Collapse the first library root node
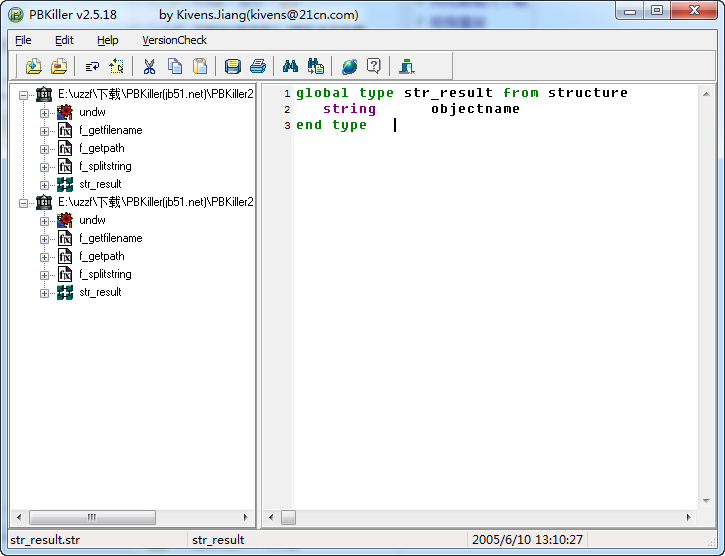Image resolution: width=725 pixels, height=556 pixels. [x=24, y=94]
